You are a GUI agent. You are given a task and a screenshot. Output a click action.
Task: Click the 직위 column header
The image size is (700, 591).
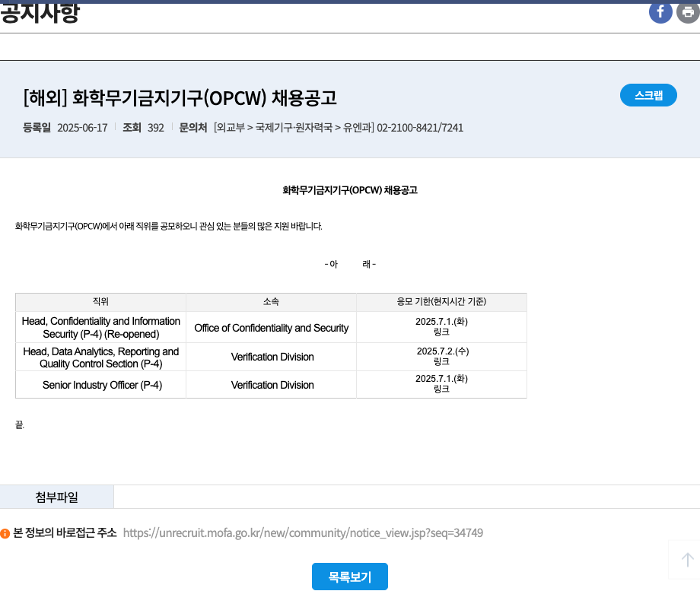(x=101, y=302)
